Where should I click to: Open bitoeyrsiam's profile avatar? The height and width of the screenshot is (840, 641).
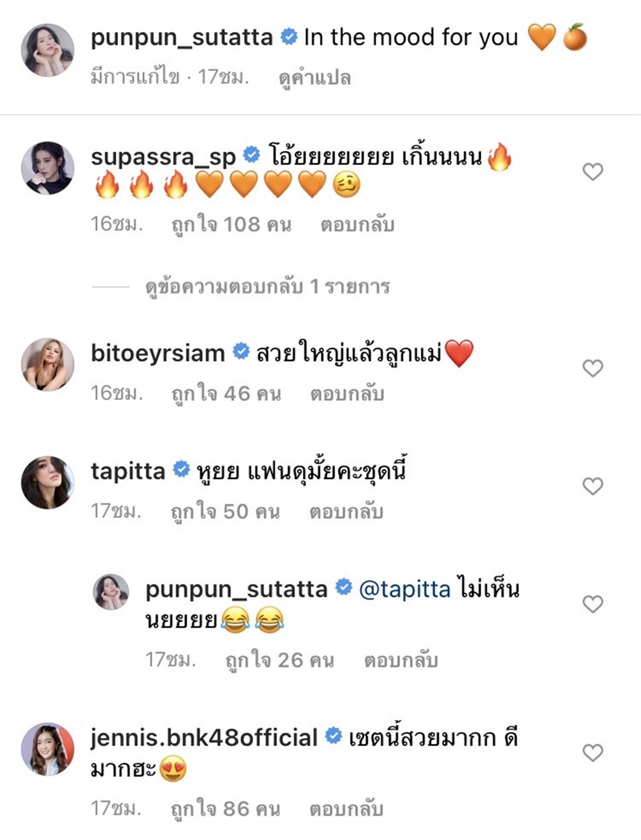(48, 364)
